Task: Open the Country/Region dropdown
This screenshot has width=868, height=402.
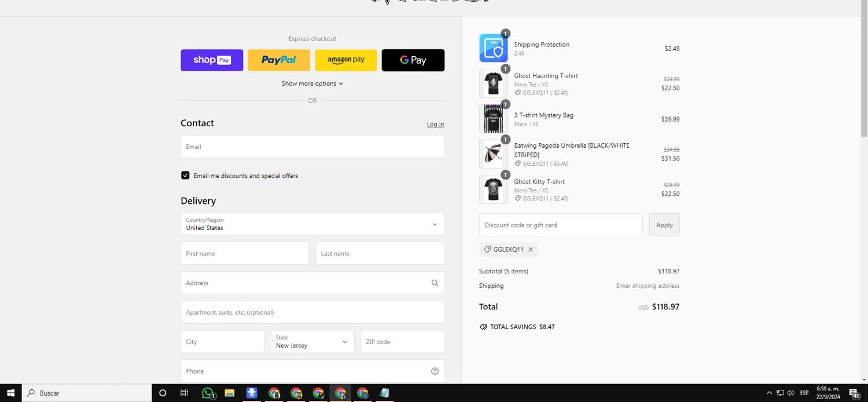Action: 312,224
